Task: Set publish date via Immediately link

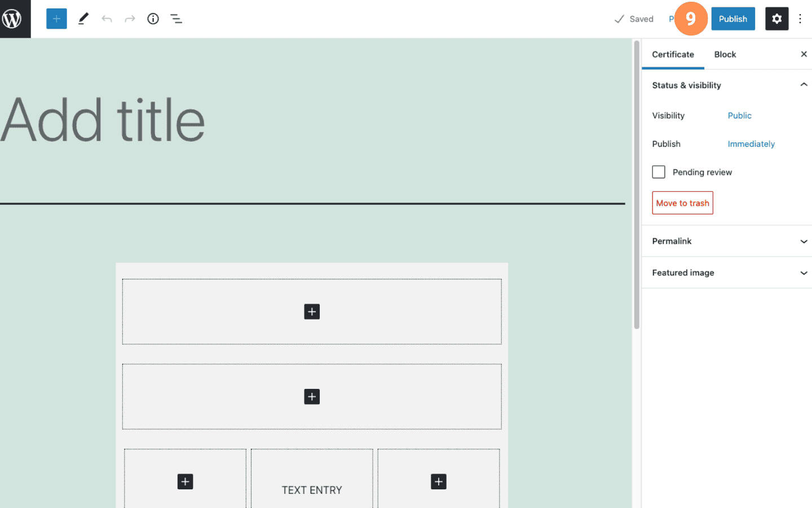Action: (751, 144)
